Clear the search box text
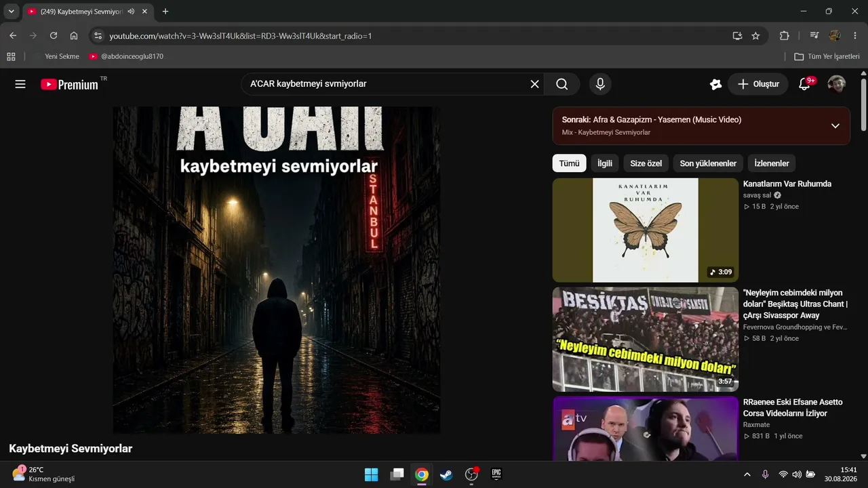Viewport: 868px width, 488px height. point(534,84)
